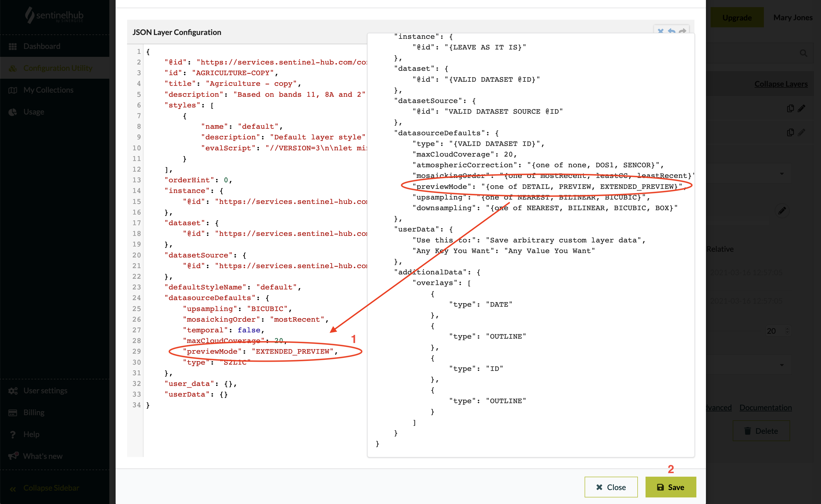The width and height of the screenshot is (821, 504).
Task: Click the "title": "Agriculture - copy" line
Action: click(233, 83)
